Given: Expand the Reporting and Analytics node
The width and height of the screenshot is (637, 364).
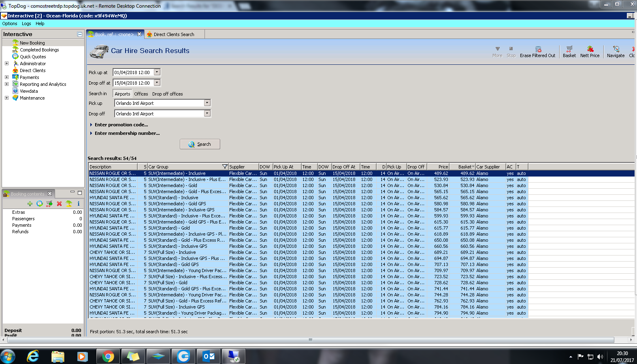Looking at the screenshot, I should pos(6,84).
